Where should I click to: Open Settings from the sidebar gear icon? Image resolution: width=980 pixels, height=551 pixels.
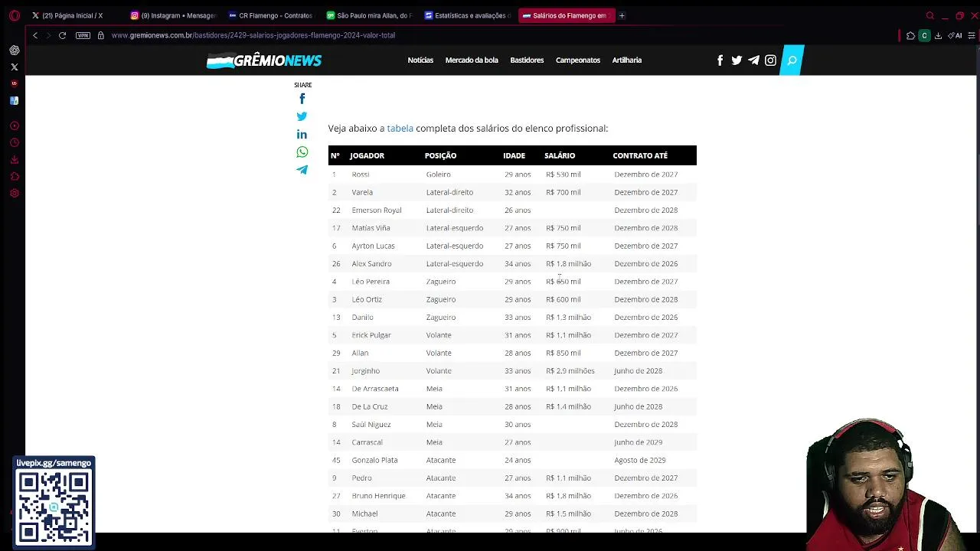coord(15,194)
